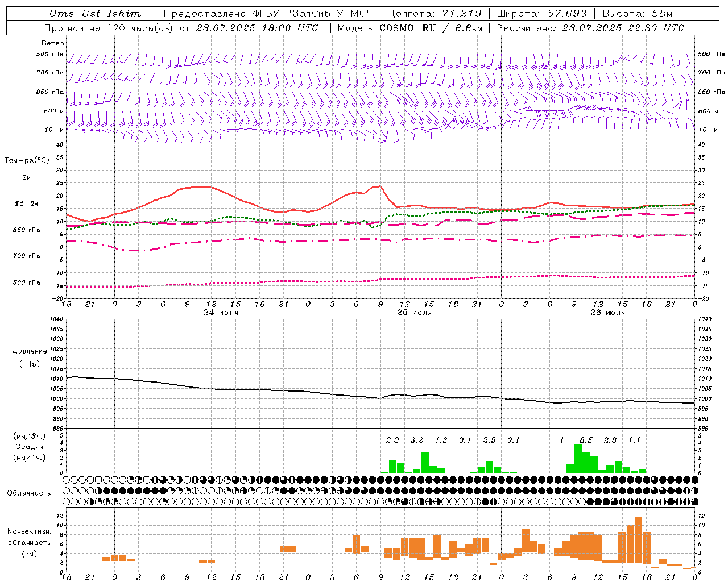Image resolution: width=728 pixels, height=582 pixels.
Task: Click the Высота: 58м value
Action: tap(637, 14)
